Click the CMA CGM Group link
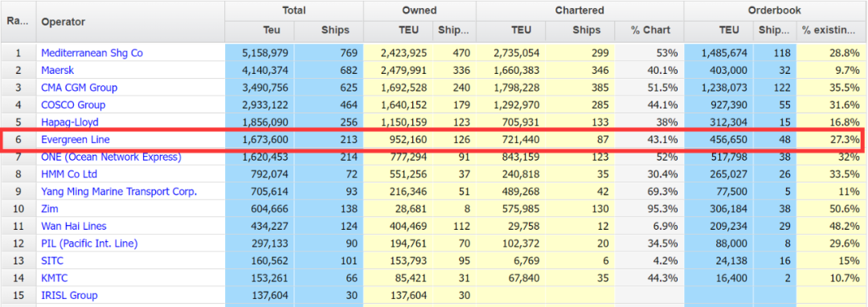868x307 pixels. coord(79,88)
